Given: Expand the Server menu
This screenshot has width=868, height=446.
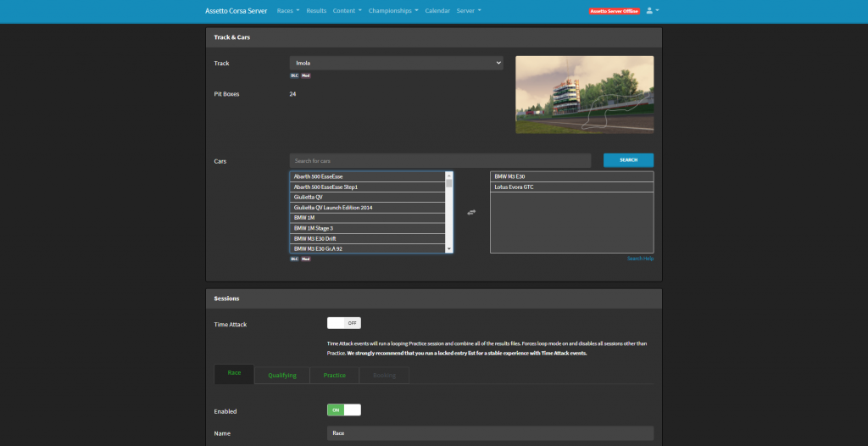Looking at the screenshot, I should [x=469, y=10].
